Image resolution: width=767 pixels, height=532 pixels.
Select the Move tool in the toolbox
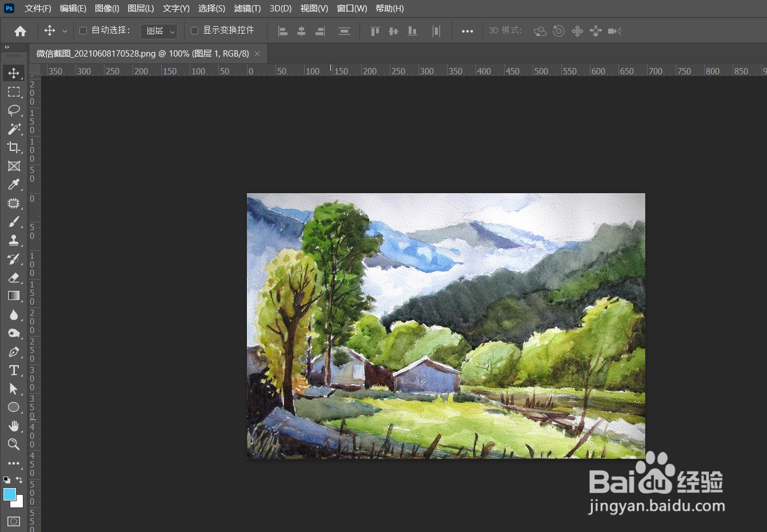point(14,73)
